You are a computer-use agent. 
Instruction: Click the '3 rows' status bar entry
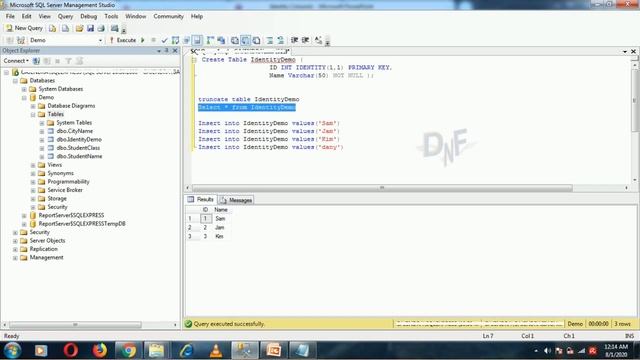click(x=622, y=324)
